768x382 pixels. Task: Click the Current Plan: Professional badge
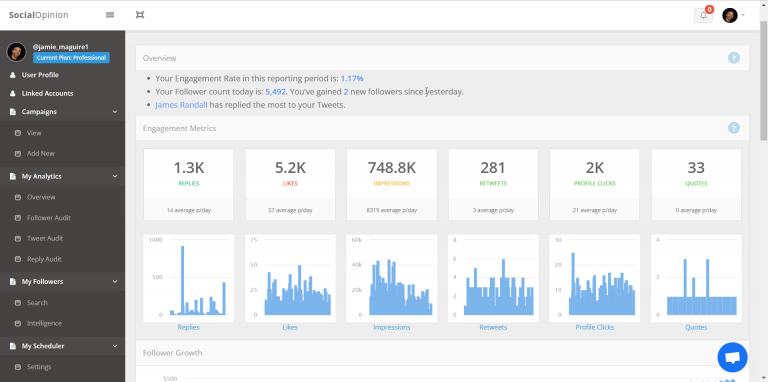click(x=72, y=58)
